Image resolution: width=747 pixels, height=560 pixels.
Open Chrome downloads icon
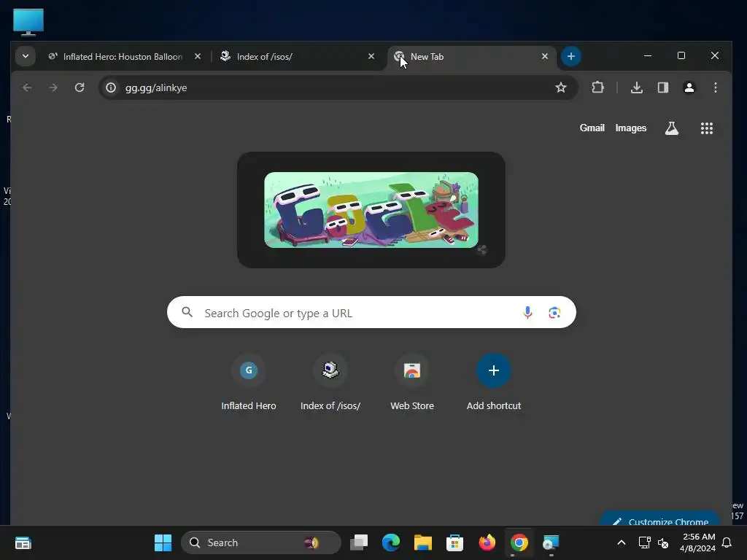636,87
